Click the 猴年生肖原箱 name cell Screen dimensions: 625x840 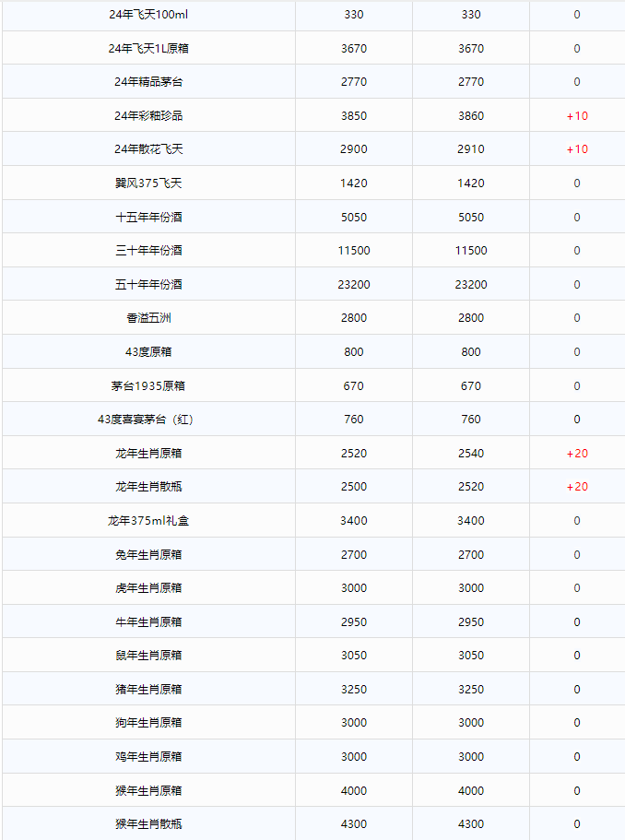[x=148, y=791]
